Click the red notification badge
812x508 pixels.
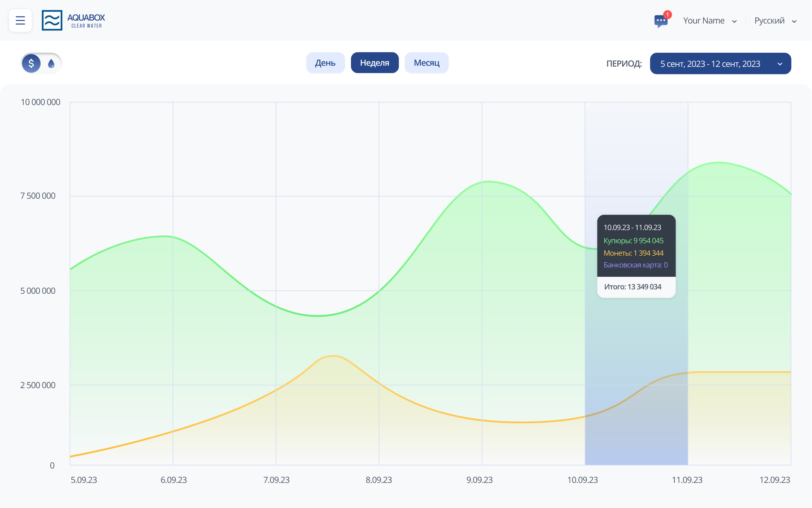667,15
